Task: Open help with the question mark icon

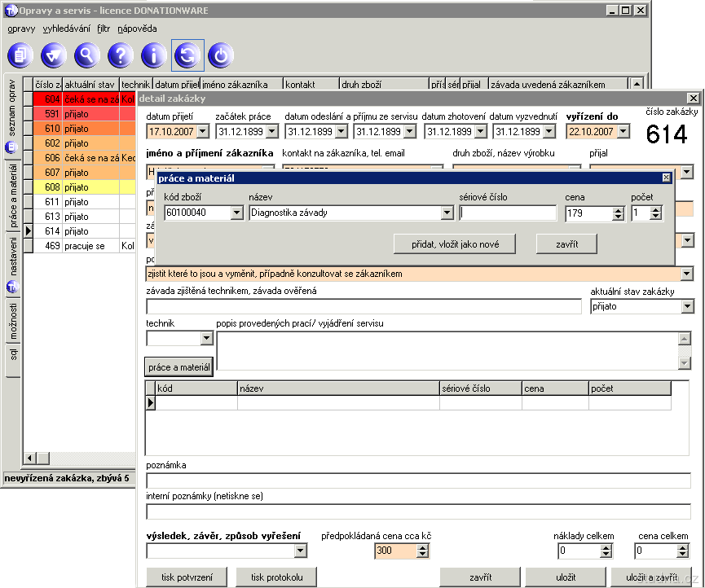Action: [120, 55]
